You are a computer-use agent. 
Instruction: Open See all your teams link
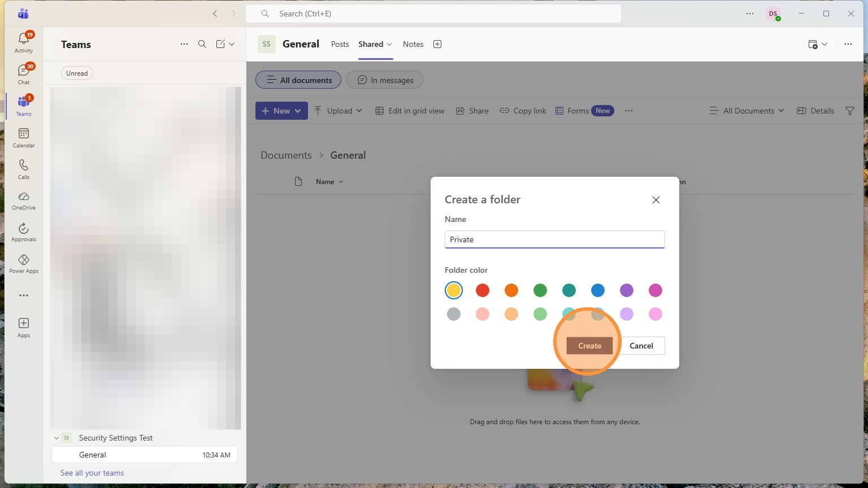(92, 473)
